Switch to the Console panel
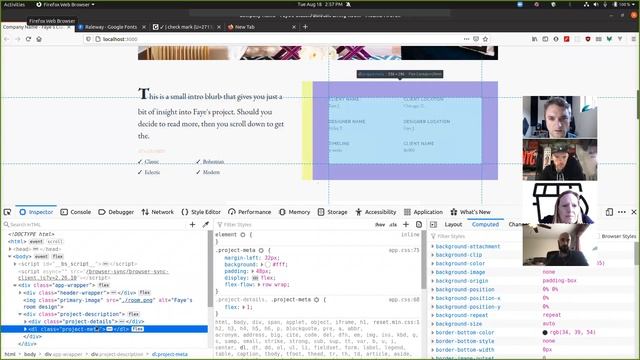640x360 pixels. click(76, 212)
